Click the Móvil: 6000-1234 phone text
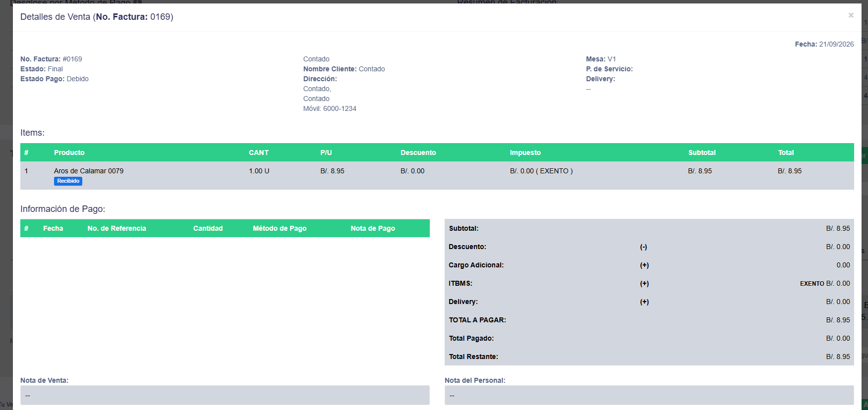The image size is (868, 410). click(x=330, y=108)
